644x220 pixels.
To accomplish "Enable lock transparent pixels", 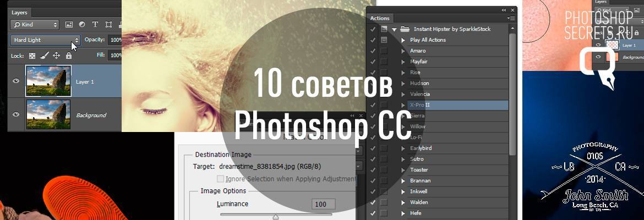I will [x=32, y=56].
